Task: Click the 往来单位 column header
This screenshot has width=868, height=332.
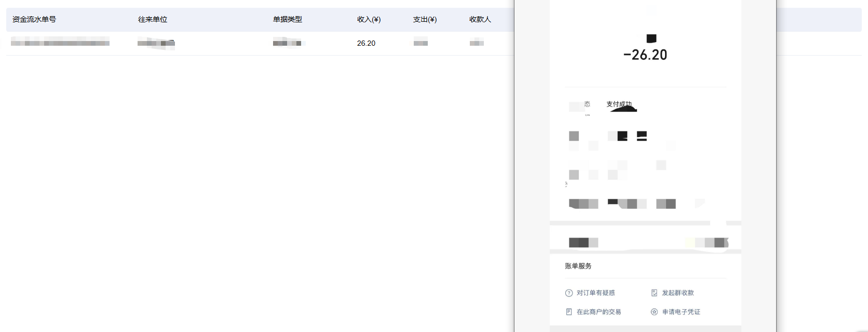Action: [153, 19]
